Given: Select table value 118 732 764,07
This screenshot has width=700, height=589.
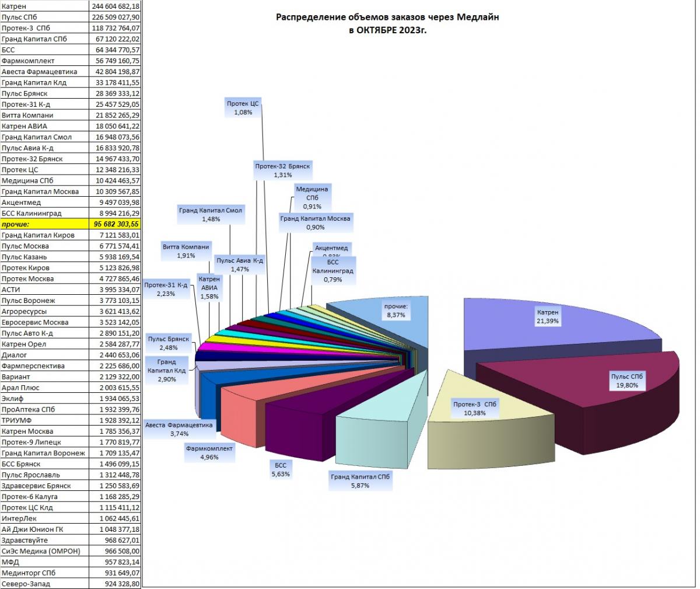Looking at the screenshot, I should 116,28.
